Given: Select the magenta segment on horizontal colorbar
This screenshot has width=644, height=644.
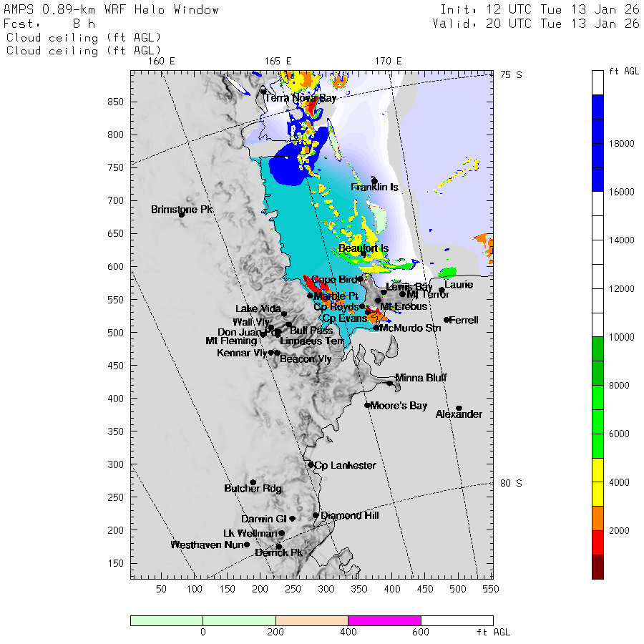Looking at the screenshot, I should (384, 620).
